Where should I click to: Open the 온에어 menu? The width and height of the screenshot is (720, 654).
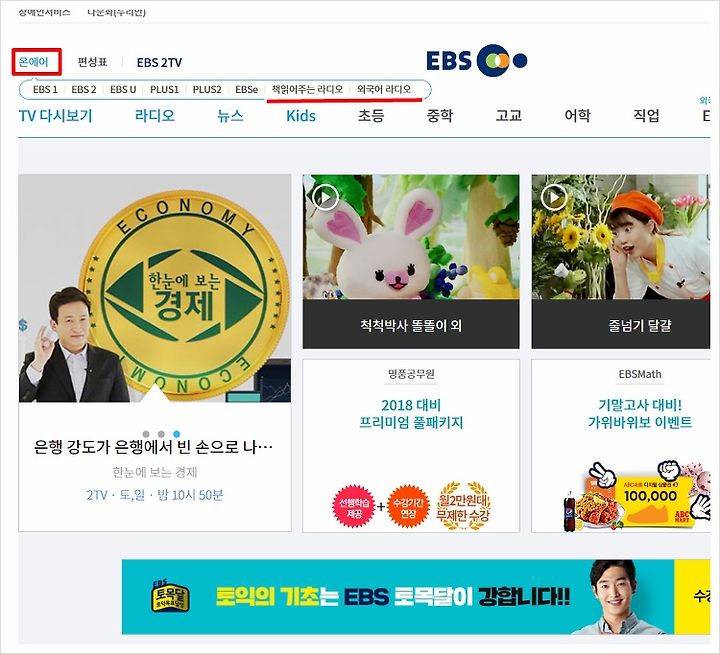[x=34, y=62]
